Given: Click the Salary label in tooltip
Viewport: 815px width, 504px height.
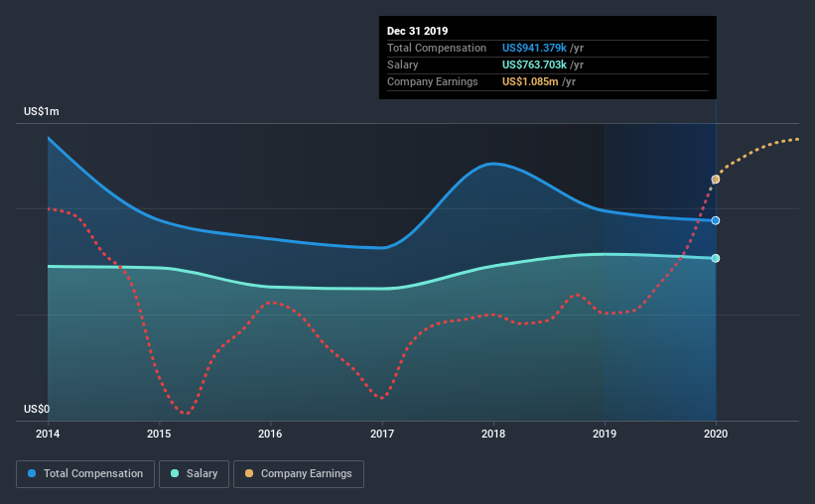Looking at the screenshot, I should 403,64.
